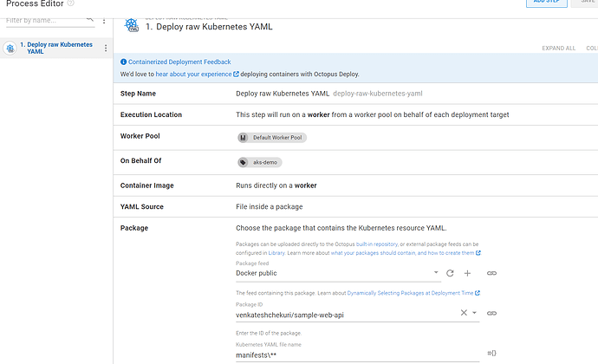
Task: Open the Containerized Deployment Feedback link
Action: pyautogui.click(x=179, y=62)
